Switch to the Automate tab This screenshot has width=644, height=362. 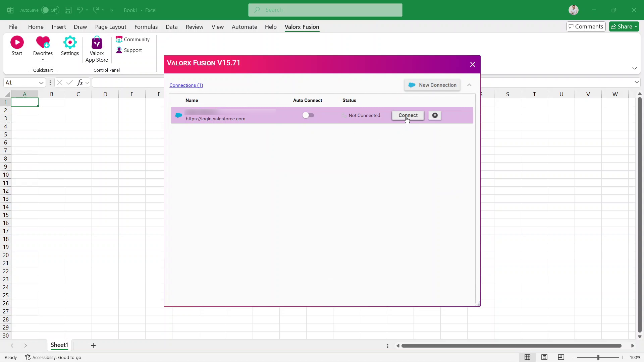(245, 27)
